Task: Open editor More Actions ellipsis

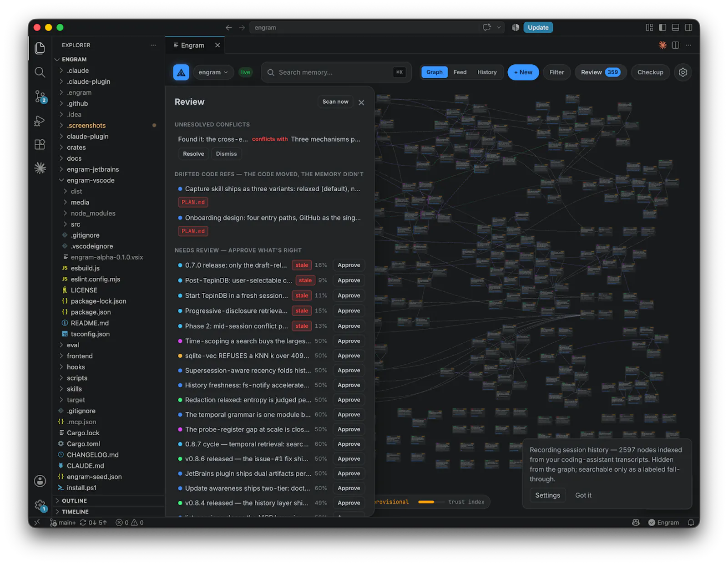Action: [688, 45]
